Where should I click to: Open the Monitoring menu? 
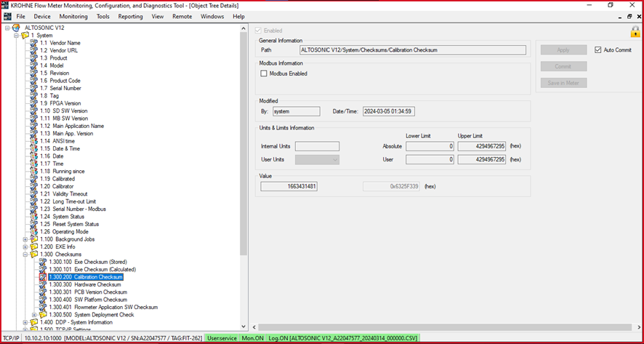[x=73, y=17]
